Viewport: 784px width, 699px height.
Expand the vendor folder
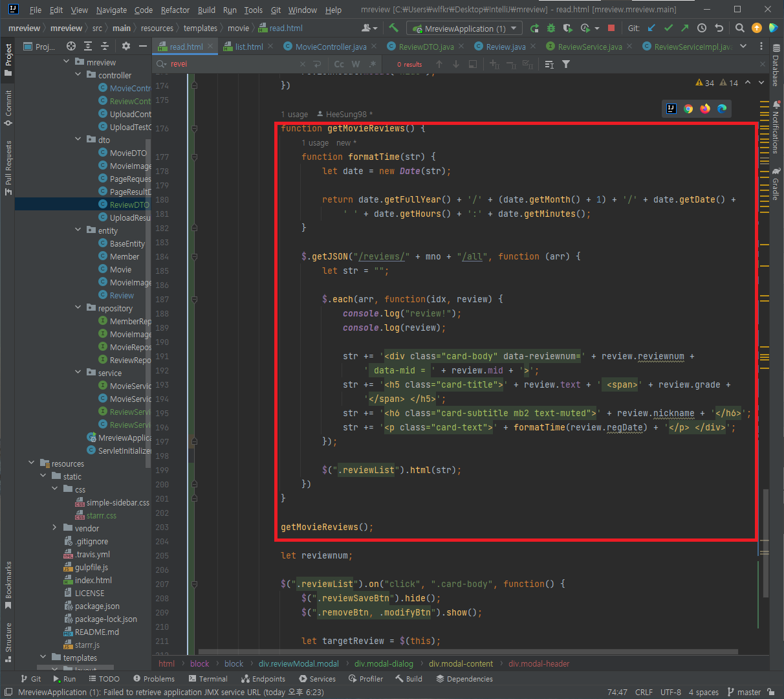point(55,528)
